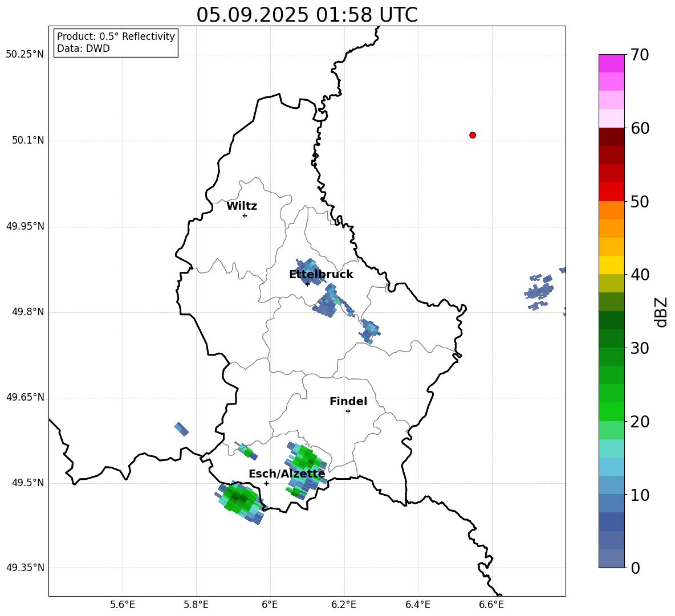Click the 49.95°N latitude label
The height and width of the screenshot is (616, 675).
(25, 226)
